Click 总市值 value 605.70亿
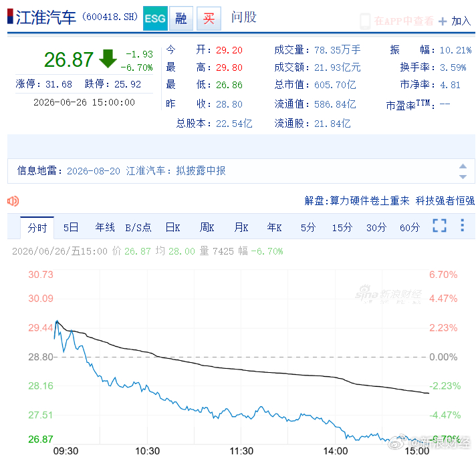This screenshot has height=455, width=476. point(335,85)
